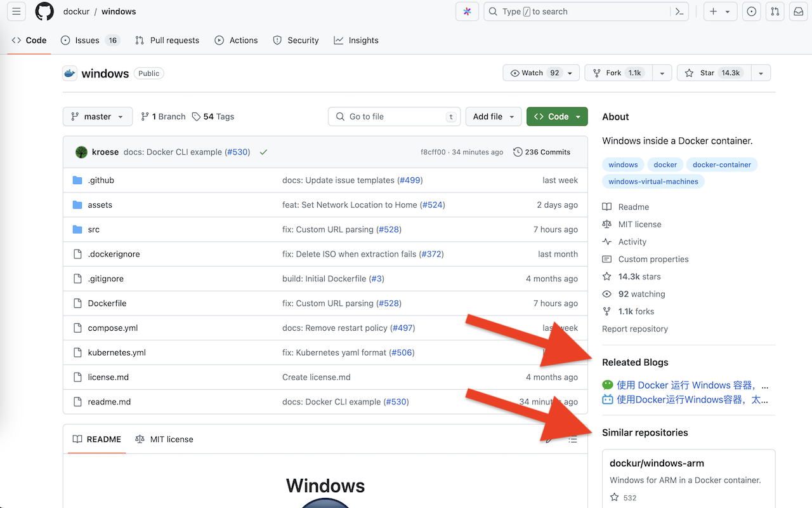This screenshot has width=812, height=508.
Task: Open the notifications inbox icon
Action: point(798,11)
